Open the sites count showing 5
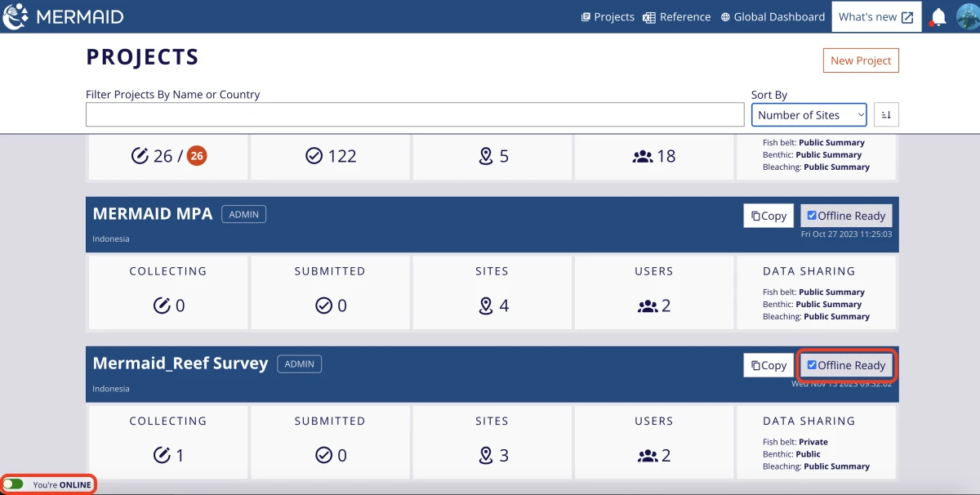The width and height of the screenshot is (980, 495). (x=492, y=156)
